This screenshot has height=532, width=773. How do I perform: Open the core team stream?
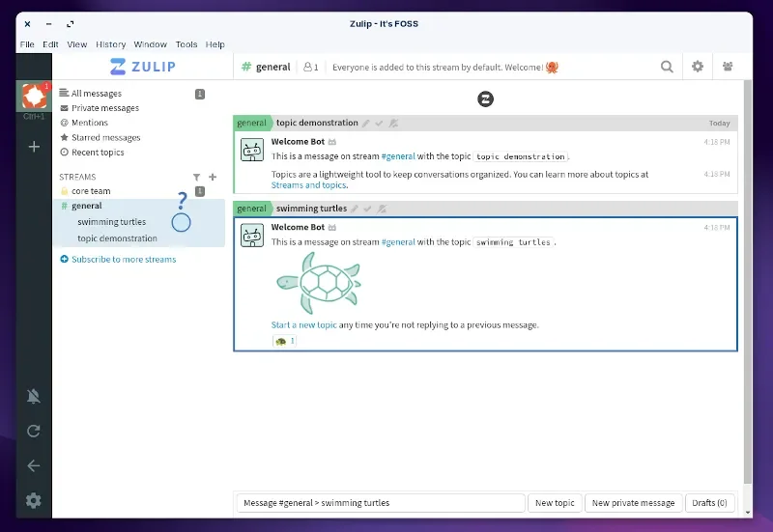click(x=91, y=191)
